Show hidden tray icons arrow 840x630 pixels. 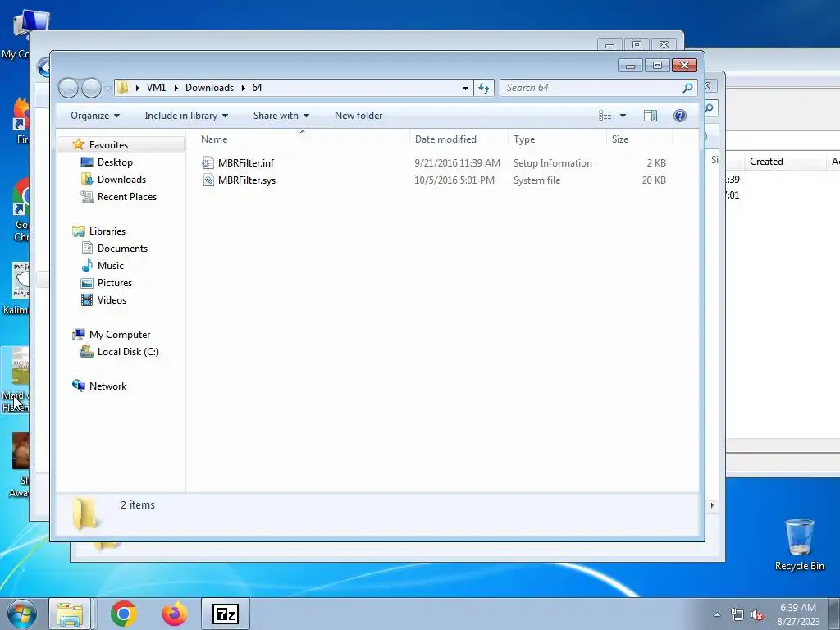coord(717,614)
